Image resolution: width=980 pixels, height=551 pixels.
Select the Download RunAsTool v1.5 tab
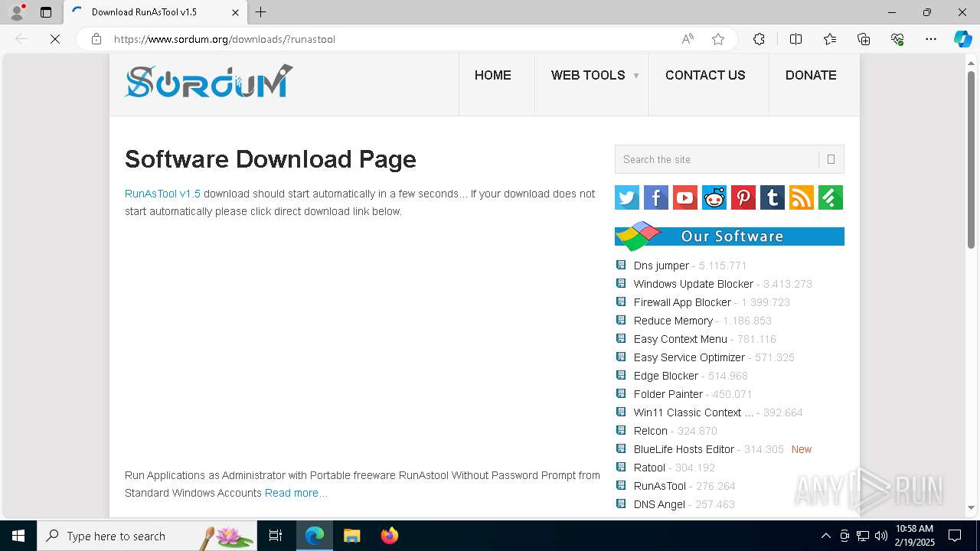[x=155, y=12]
